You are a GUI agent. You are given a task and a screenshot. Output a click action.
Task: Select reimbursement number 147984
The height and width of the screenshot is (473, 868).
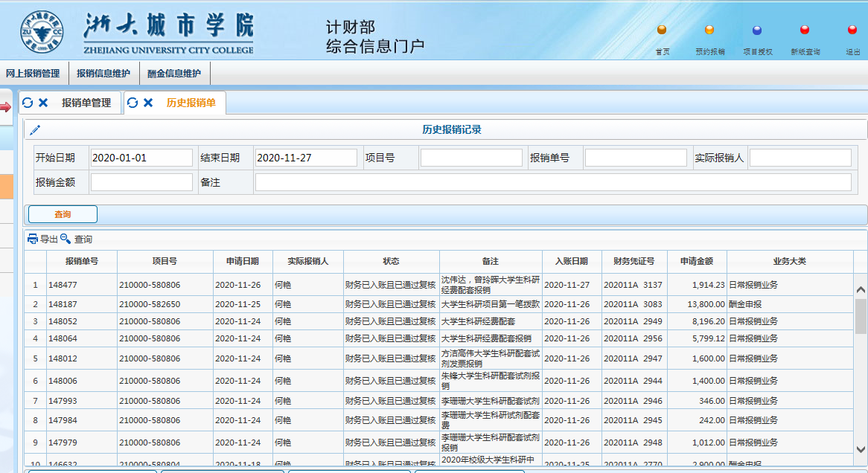pyautogui.click(x=63, y=420)
